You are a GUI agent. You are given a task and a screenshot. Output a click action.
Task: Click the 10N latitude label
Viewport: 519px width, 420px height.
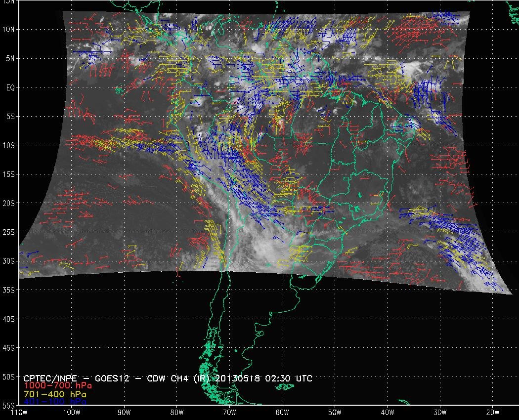tap(8, 30)
